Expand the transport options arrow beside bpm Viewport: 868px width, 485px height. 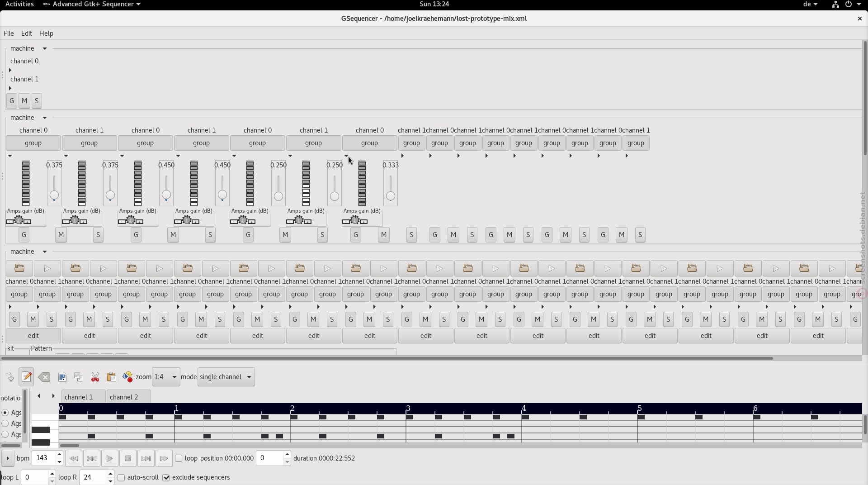pos(7,458)
